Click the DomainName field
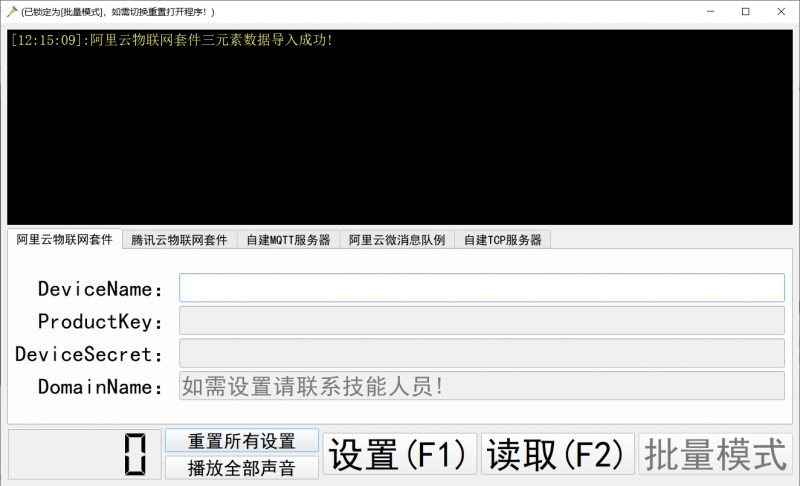 [x=482, y=386]
